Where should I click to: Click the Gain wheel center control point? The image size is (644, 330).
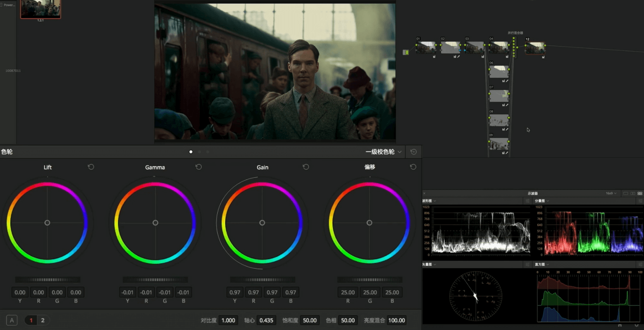(x=262, y=223)
